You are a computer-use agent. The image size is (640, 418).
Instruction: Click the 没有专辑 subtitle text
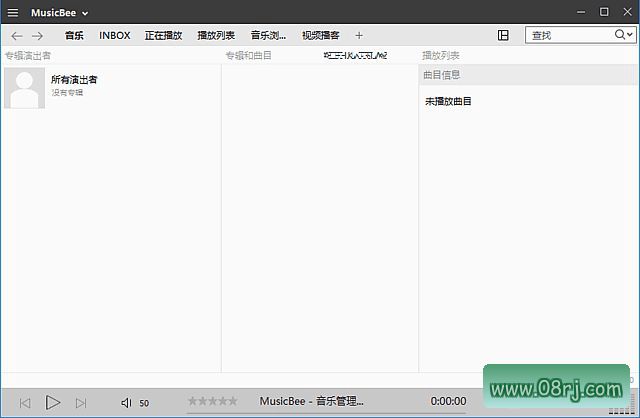[x=67, y=93]
